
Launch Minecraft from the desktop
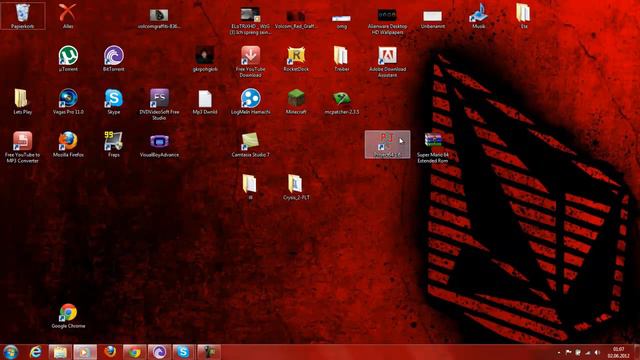point(296,102)
